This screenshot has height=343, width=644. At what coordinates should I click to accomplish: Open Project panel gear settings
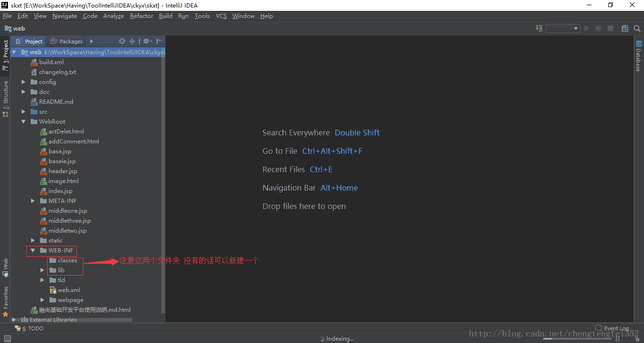coord(147,41)
